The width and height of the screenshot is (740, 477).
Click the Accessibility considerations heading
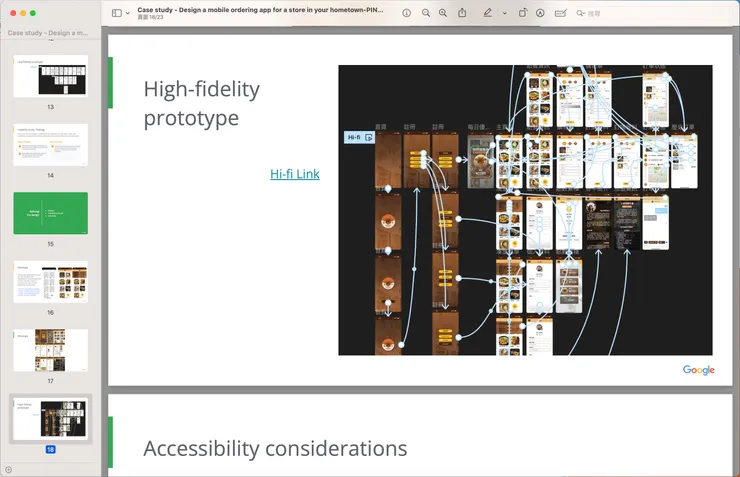point(275,448)
